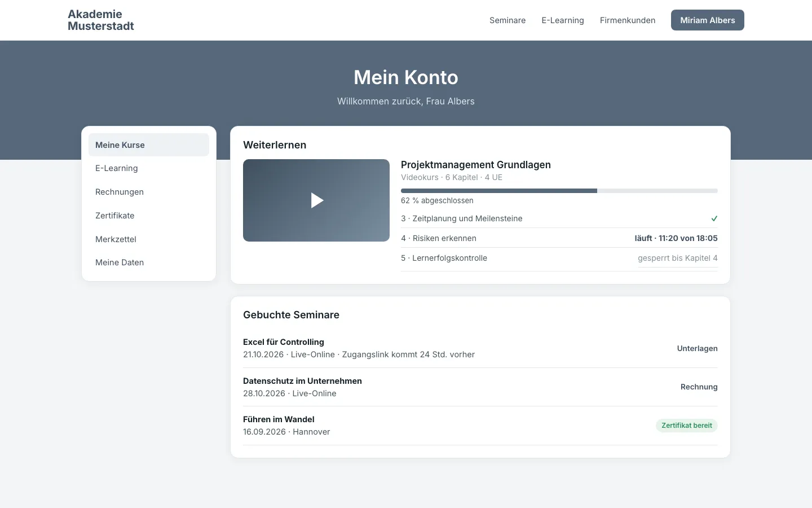Click the 'läuft · 11:20 von 18:05' status
Screen dimensions: 812x508
pos(676,238)
